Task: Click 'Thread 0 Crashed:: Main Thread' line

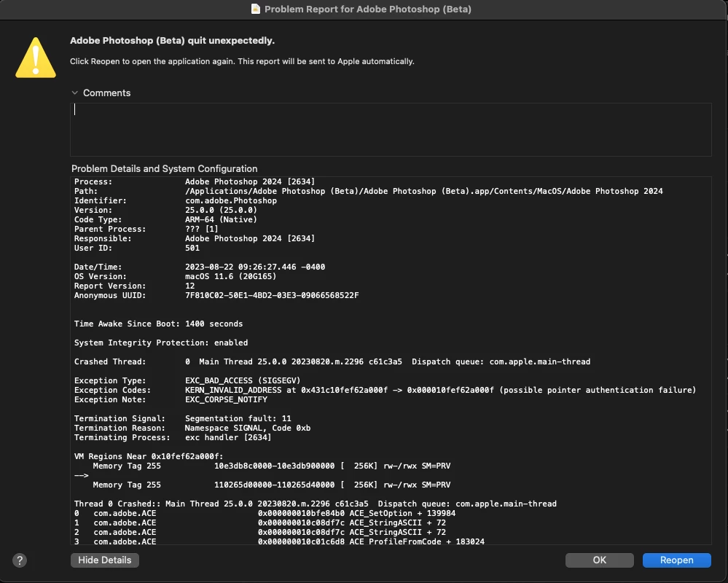Action: 316,504
